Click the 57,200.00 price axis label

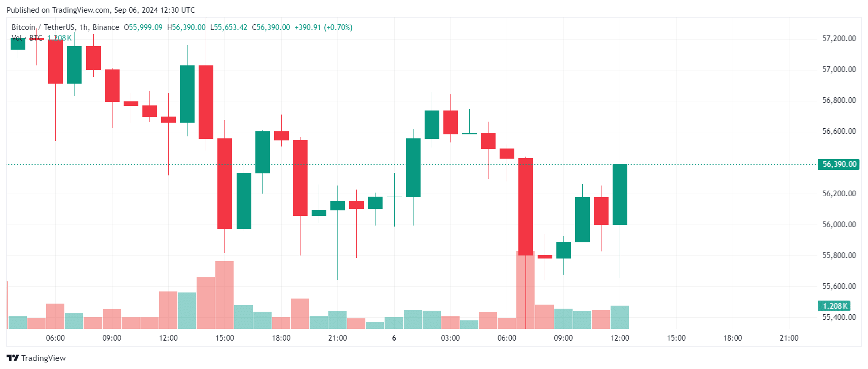click(x=839, y=39)
